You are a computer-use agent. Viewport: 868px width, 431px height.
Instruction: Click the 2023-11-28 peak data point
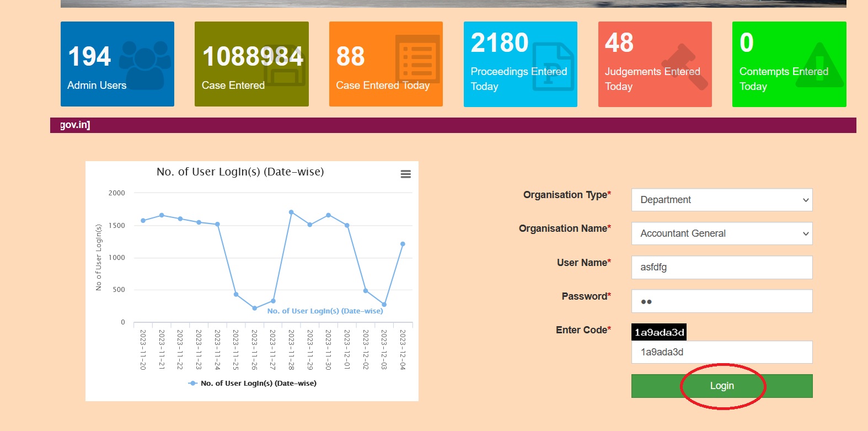point(291,212)
